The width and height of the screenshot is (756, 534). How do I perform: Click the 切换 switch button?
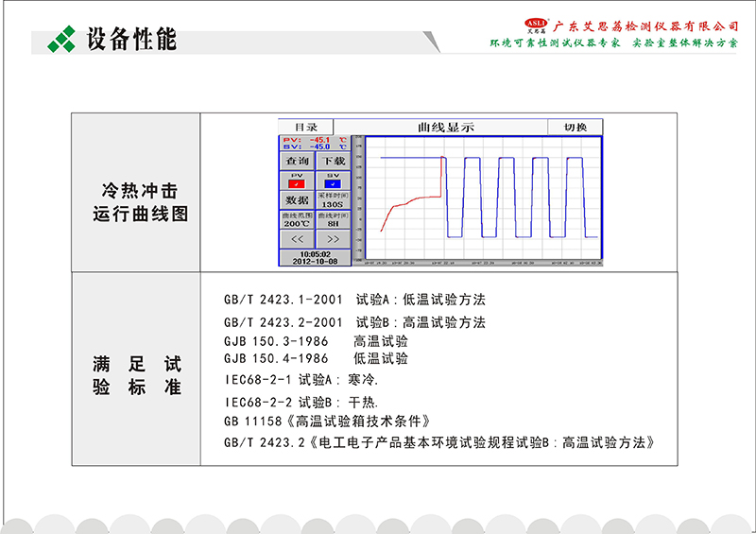(x=576, y=127)
